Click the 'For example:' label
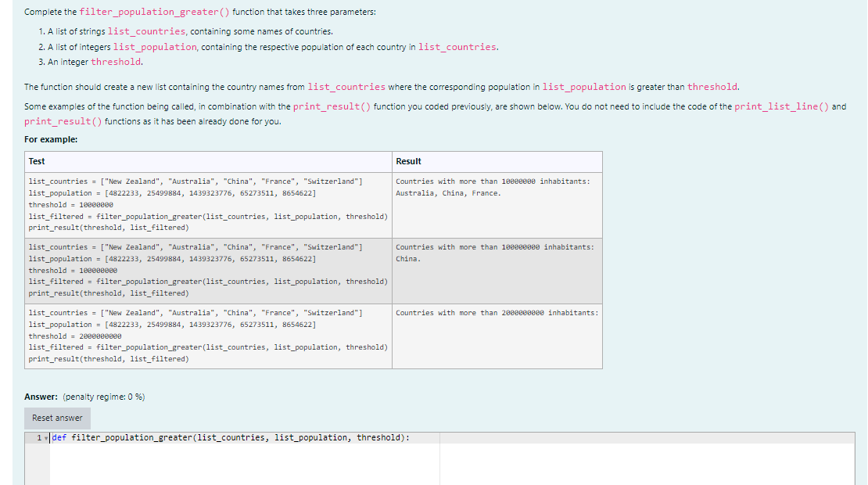 coord(51,139)
